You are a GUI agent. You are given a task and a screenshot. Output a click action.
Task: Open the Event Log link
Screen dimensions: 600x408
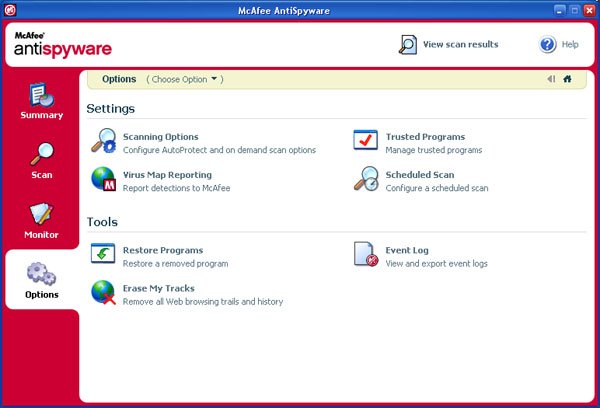[x=407, y=250]
